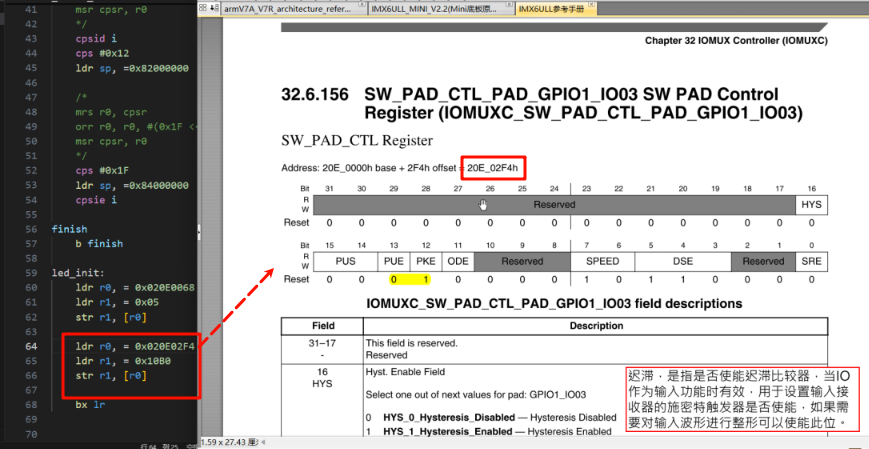Click 'Chapter 32 IOMUX Controller (IOMUXC)' header
The width and height of the screenshot is (869, 449).
click(x=736, y=41)
